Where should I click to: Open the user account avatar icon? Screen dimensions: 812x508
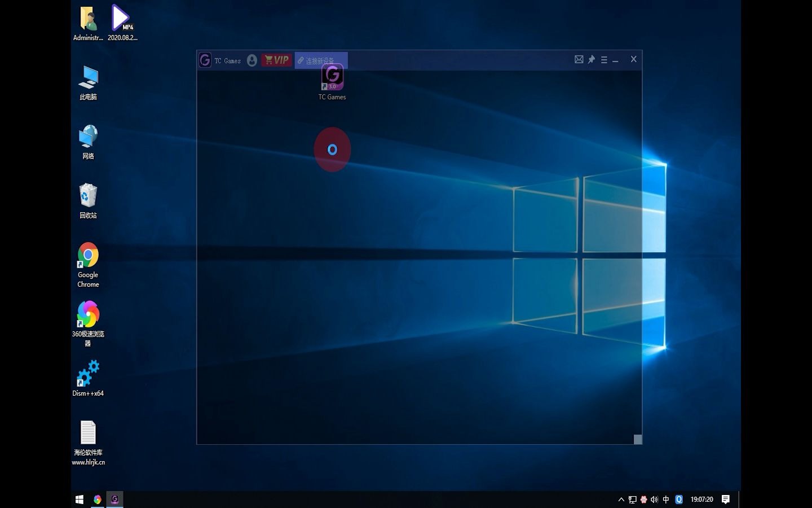point(252,60)
